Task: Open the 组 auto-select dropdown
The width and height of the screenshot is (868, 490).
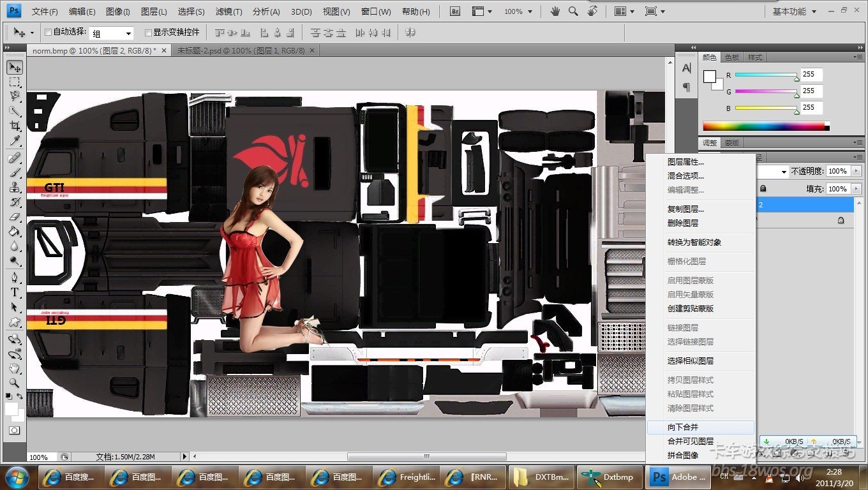Action: pyautogui.click(x=128, y=33)
